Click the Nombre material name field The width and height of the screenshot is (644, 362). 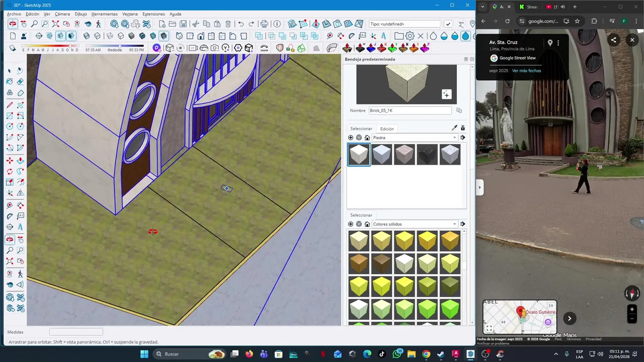410,111
